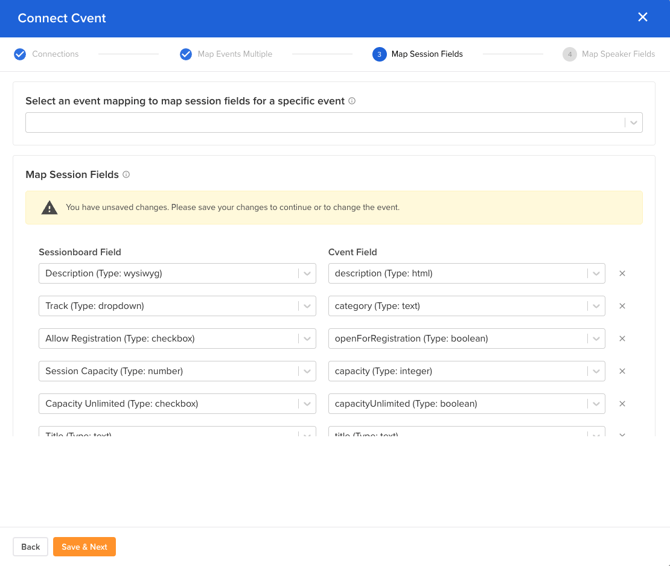Image resolution: width=670 pixels, height=566 pixels.
Task: Click the unsaved changes warning icon
Action: pyautogui.click(x=49, y=208)
